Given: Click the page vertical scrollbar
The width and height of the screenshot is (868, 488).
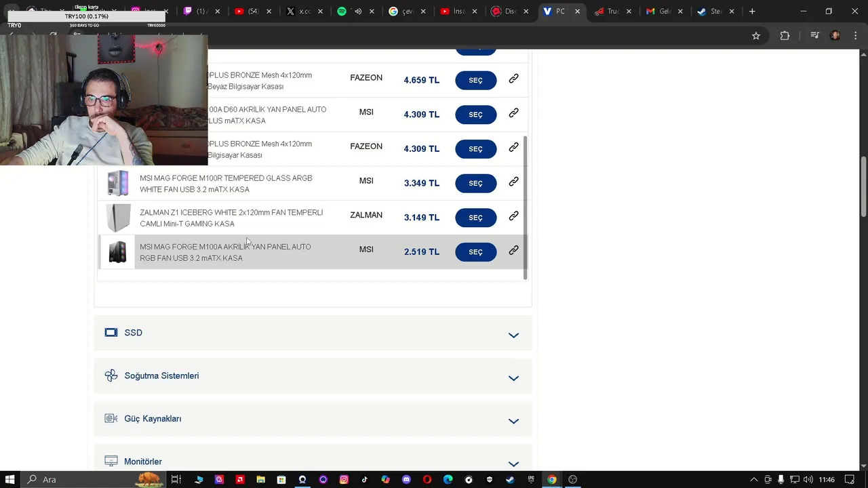Looking at the screenshot, I should click(863, 186).
